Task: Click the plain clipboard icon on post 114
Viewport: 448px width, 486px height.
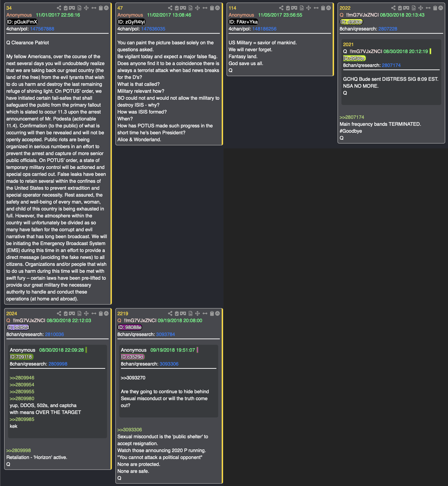Action: point(323,8)
